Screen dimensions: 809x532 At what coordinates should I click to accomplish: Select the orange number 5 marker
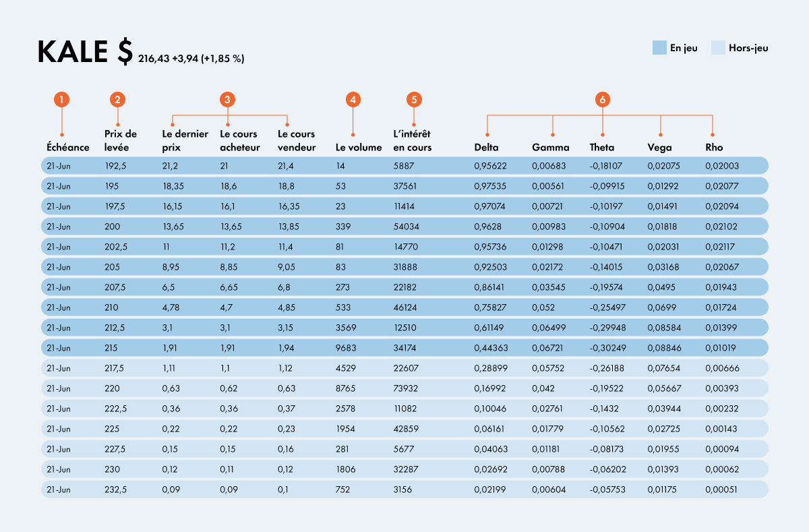point(415,100)
